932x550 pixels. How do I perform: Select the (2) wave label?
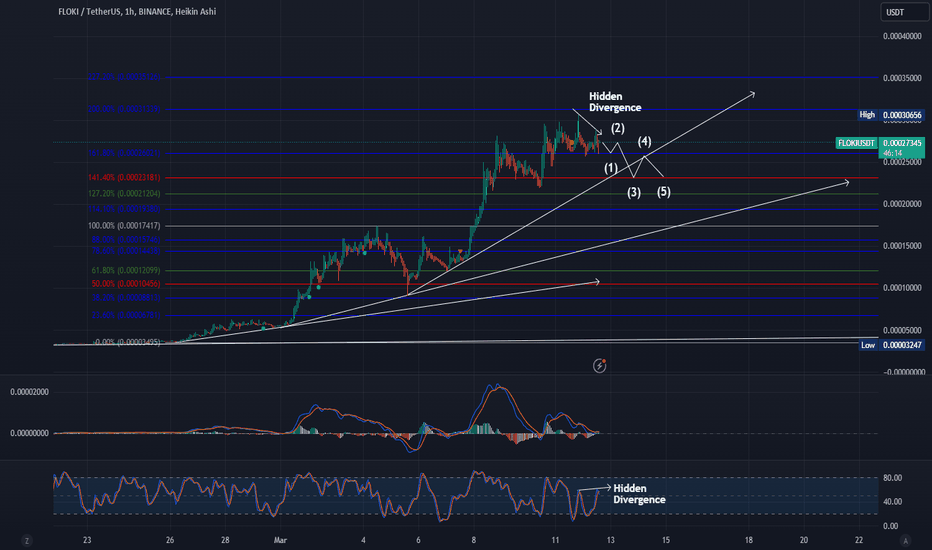(x=618, y=128)
